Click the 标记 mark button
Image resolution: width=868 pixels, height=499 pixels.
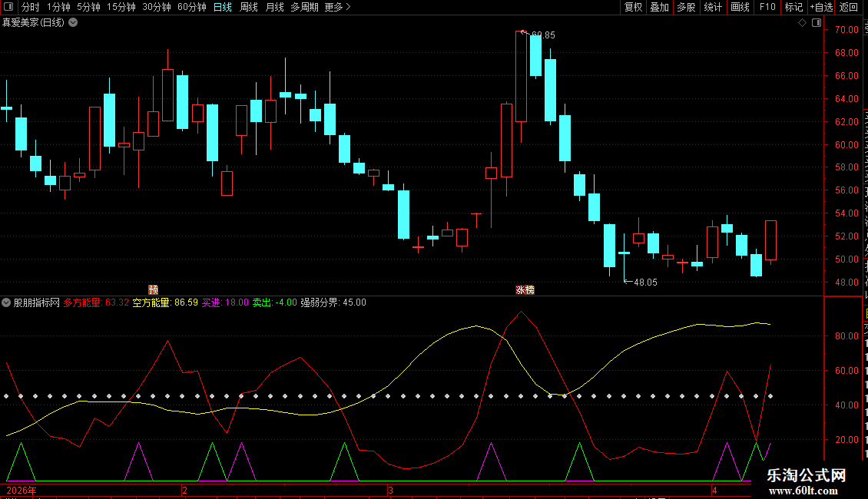pos(793,7)
